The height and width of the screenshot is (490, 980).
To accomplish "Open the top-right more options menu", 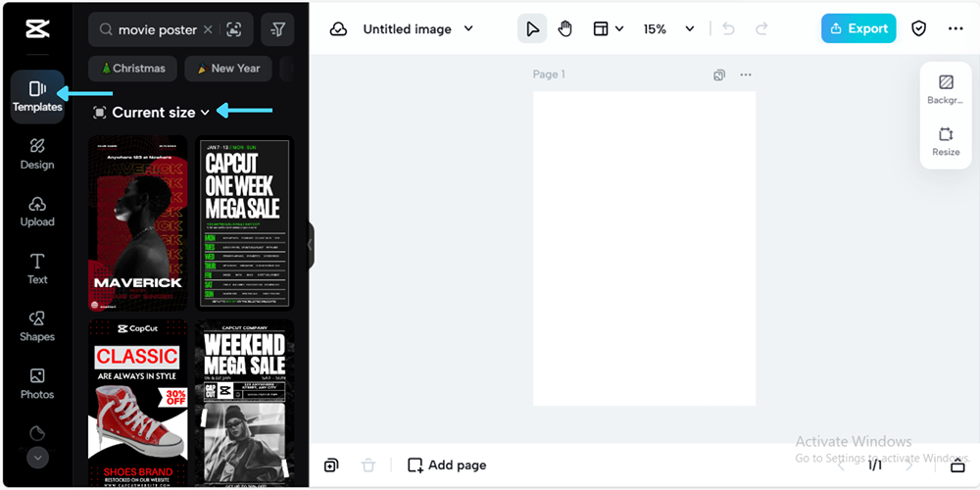I will 955,28.
